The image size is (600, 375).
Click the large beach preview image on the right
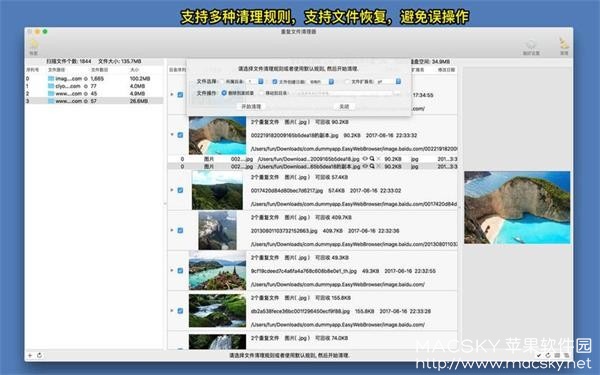coord(517,207)
